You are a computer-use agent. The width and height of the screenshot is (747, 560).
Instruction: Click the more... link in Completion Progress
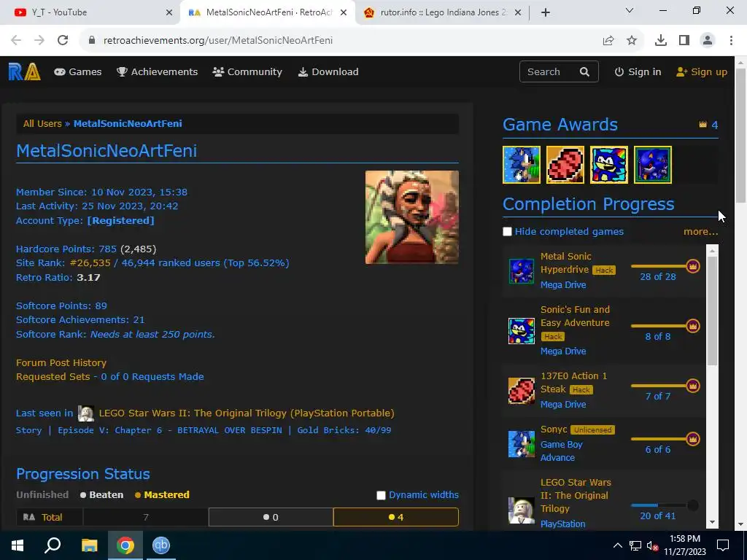pos(701,231)
